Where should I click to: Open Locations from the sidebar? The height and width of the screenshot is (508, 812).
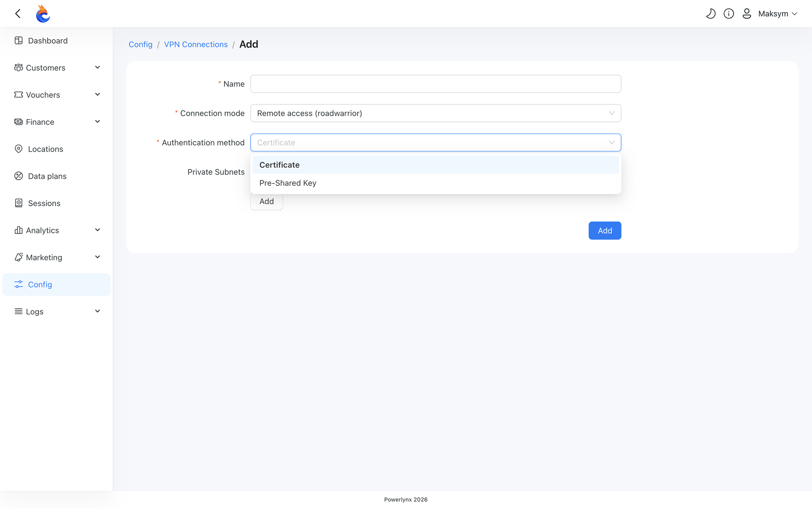click(56, 149)
